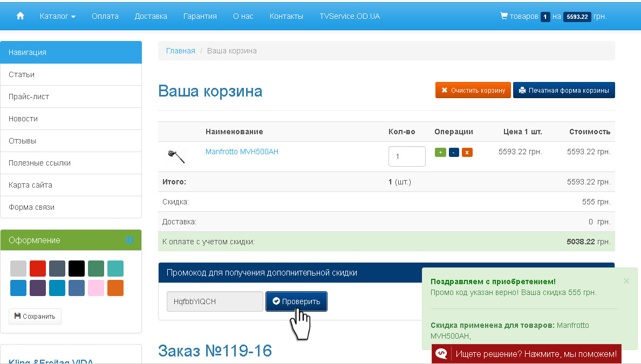
Task: Click the home icon in navbar
Action: point(21,16)
